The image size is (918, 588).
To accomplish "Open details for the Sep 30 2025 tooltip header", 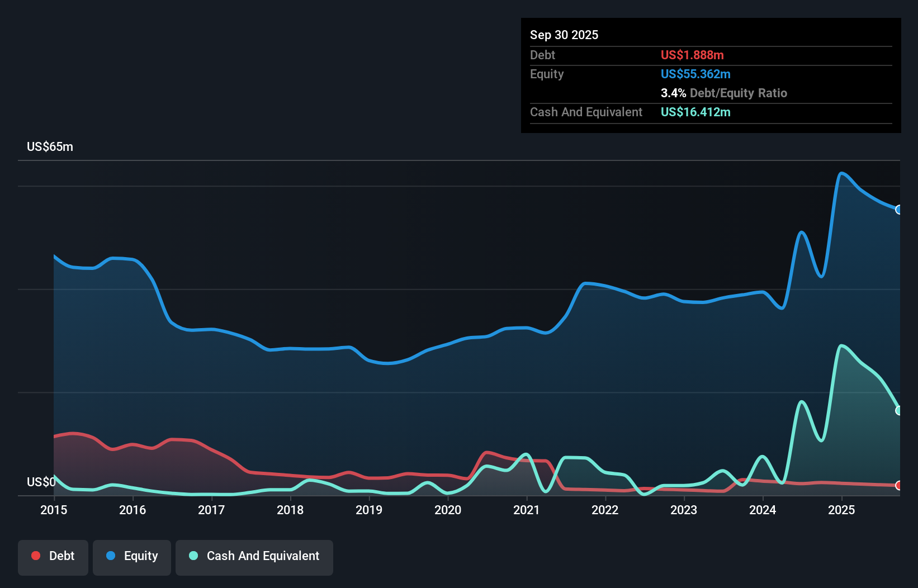I will [x=564, y=35].
